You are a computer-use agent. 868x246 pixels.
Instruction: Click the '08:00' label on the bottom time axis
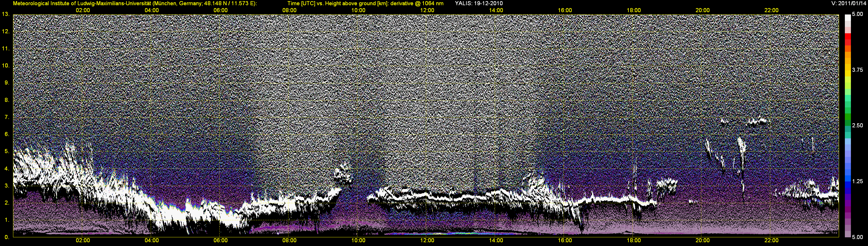point(289,241)
